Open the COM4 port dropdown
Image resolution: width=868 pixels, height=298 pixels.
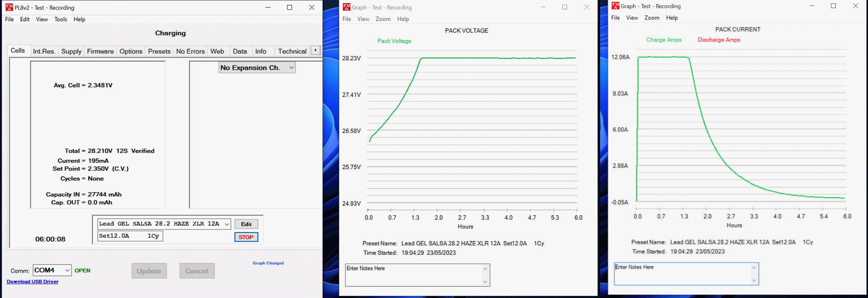[67, 270]
